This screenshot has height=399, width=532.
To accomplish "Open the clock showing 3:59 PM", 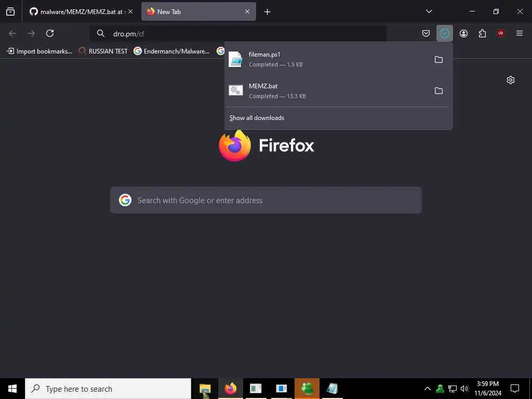I will tap(488, 389).
